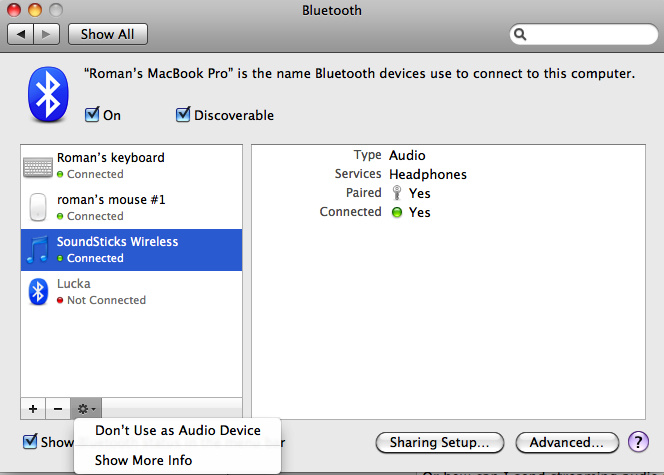The image size is (664, 475).
Task: Toggle the Show Bluetooth status checkbox
Action: point(31,442)
